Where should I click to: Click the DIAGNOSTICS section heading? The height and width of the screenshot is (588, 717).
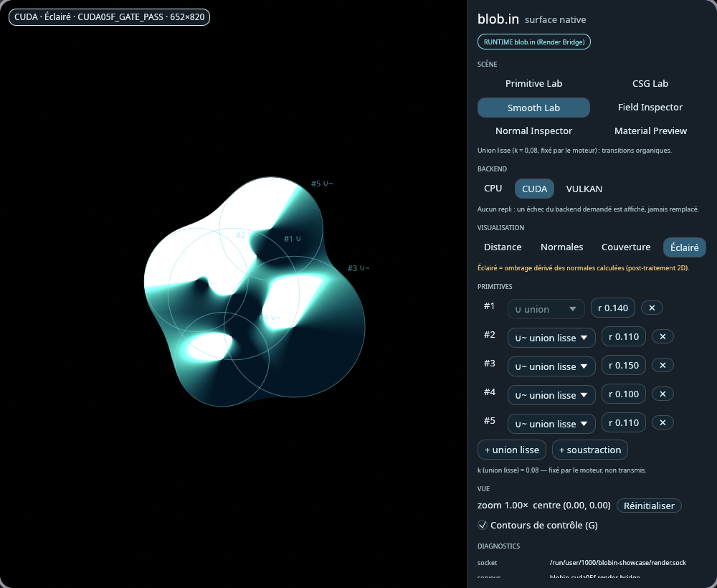(x=498, y=546)
